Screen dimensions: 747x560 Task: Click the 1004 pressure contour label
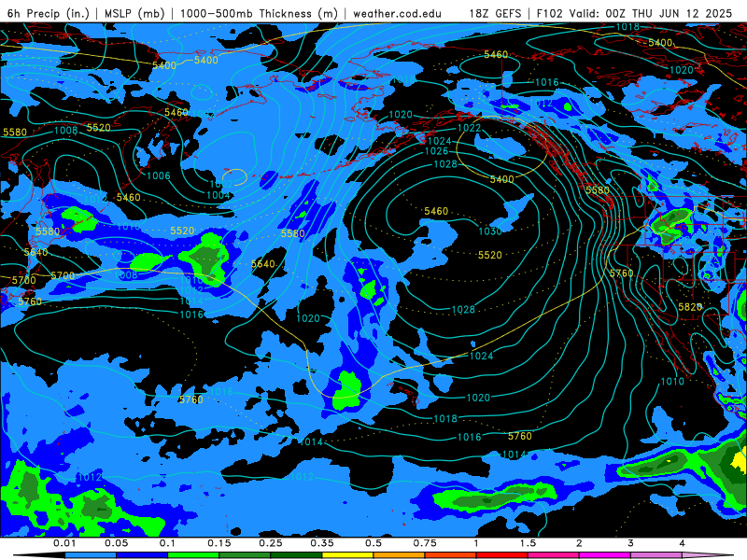[x=218, y=195]
